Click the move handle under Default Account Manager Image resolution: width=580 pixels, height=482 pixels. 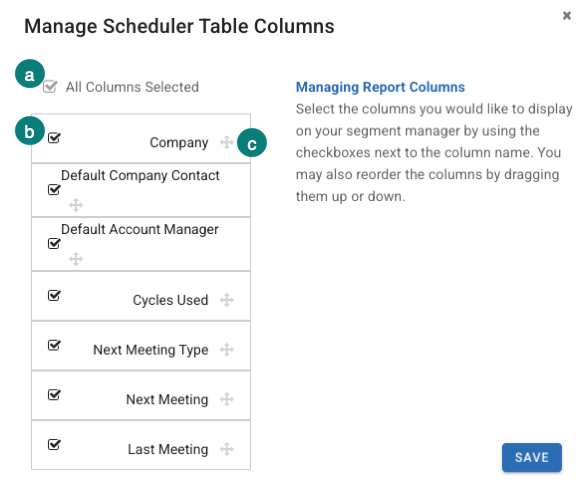click(x=76, y=259)
